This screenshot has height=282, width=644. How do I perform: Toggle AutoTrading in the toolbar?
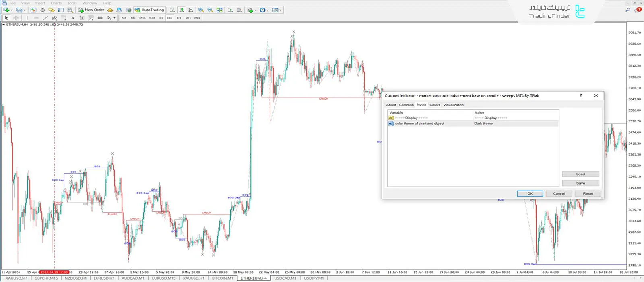coord(149,10)
